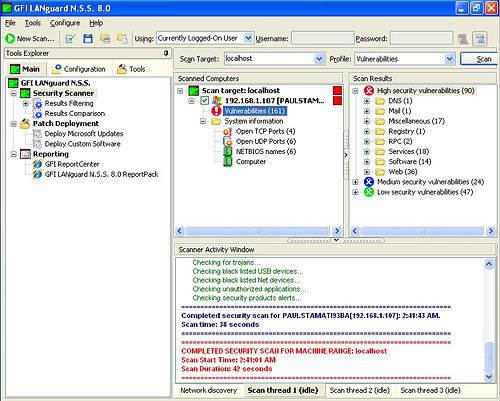Switch to the Configuration tab

(x=79, y=69)
